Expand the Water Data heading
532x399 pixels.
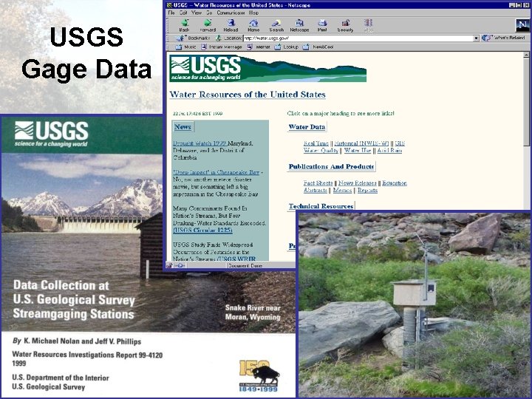point(307,126)
